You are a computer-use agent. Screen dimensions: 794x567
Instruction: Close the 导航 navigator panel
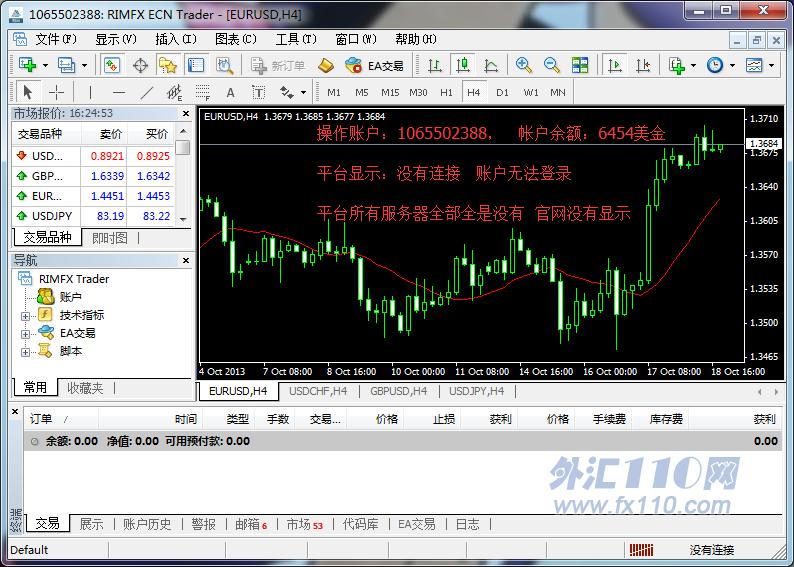point(186,260)
